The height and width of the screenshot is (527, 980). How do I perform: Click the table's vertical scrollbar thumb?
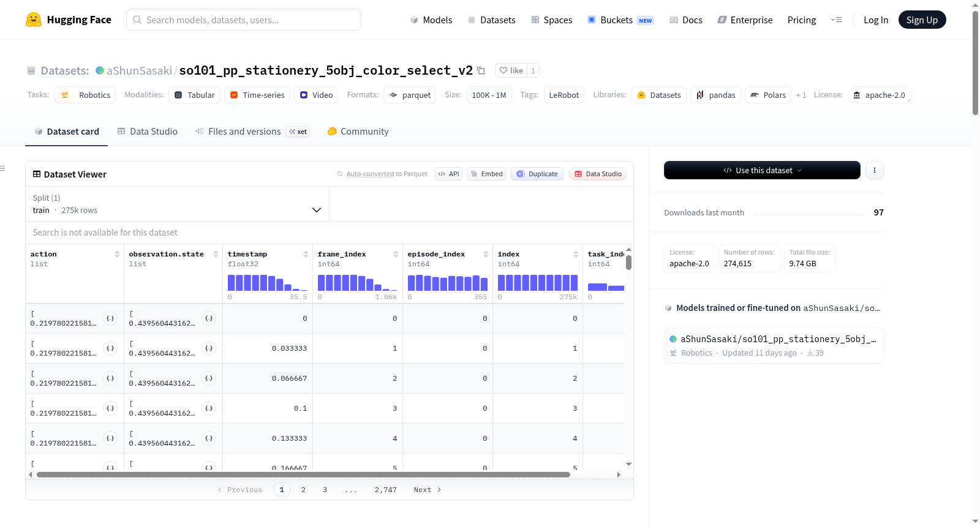[x=628, y=263]
